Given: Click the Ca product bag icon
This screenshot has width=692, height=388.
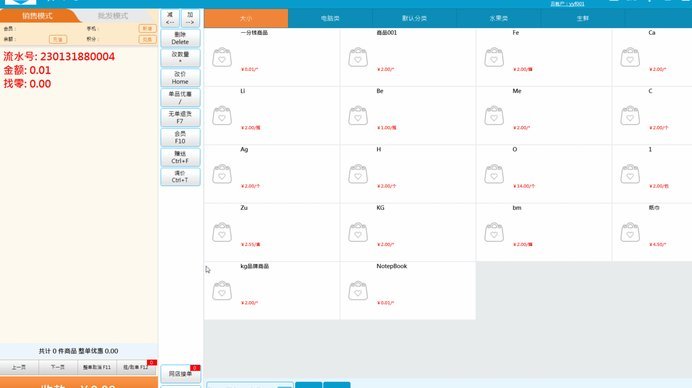Looking at the screenshot, I should point(630,57).
